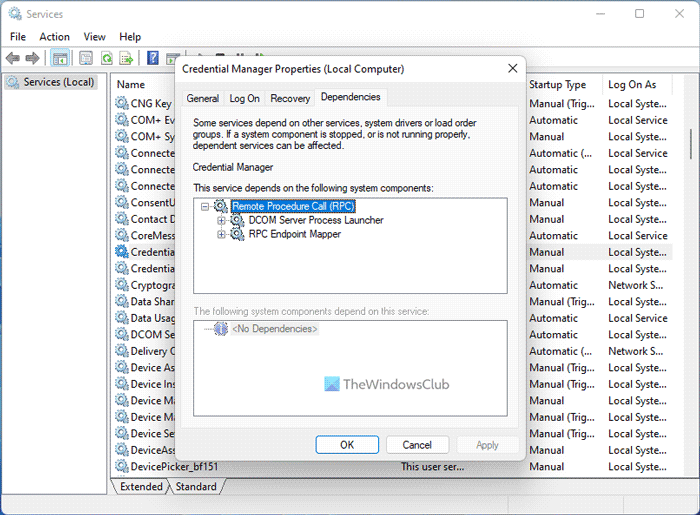
Task: Click the Contact D service gear icon
Action: (x=122, y=219)
